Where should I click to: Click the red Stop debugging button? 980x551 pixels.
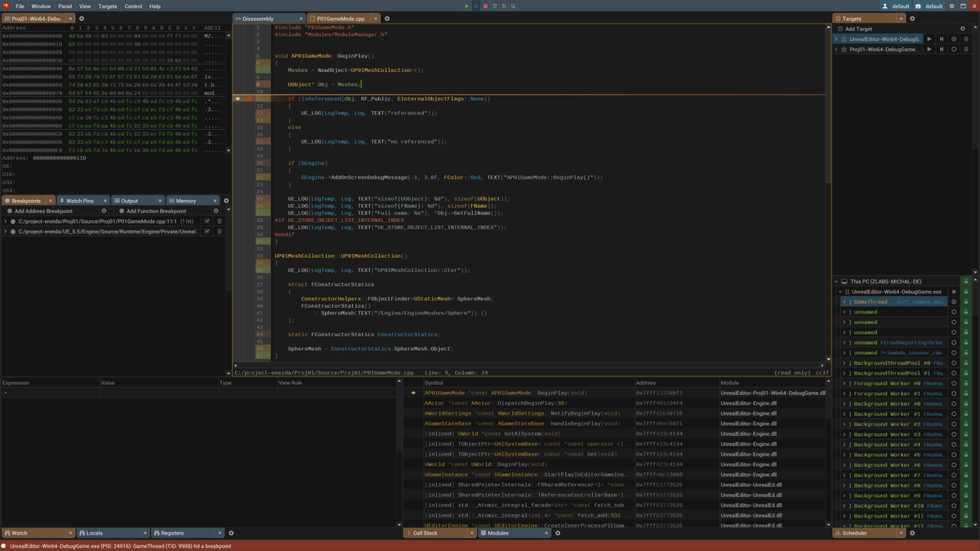[485, 6]
